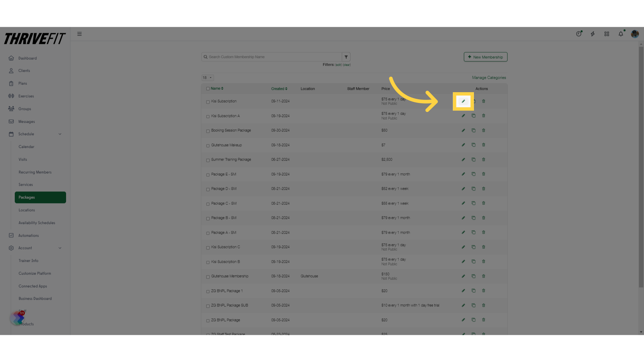Screen dimensions: 644x362
Task: Click the Clients menu item in sidebar
Action: [24, 71]
